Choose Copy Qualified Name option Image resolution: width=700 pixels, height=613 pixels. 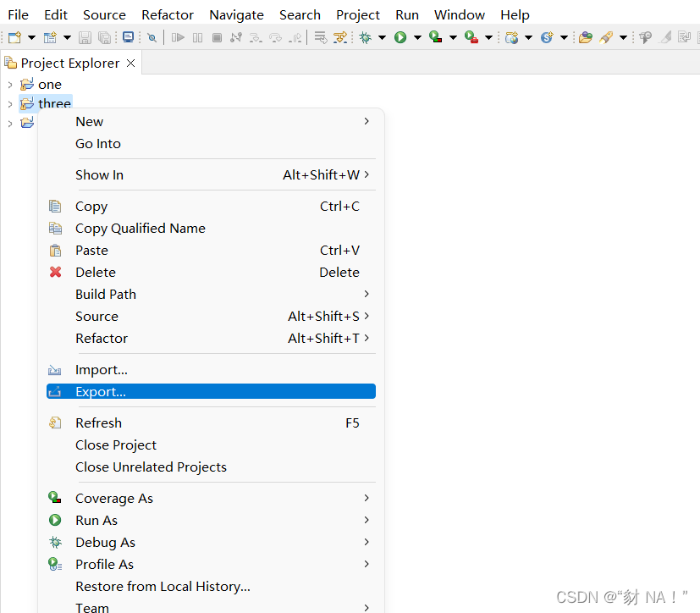pyautogui.click(x=140, y=228)
